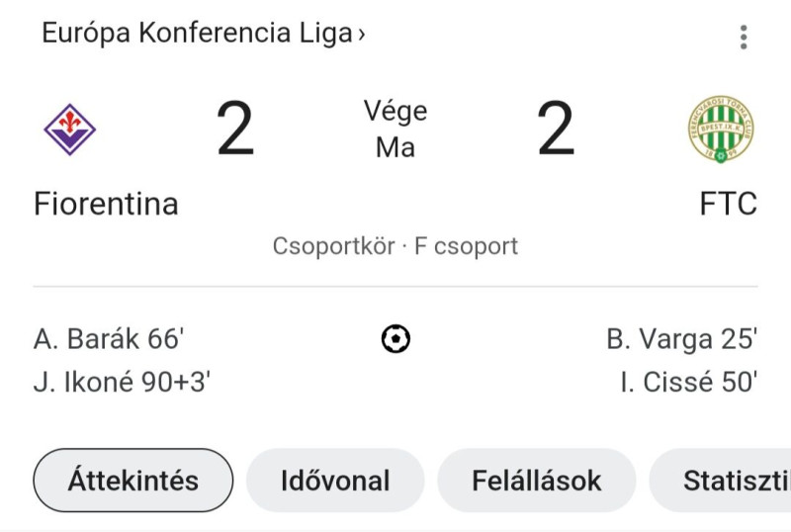Tap the Fiorentina club crest
Screen dimensions: 791x532
[69, 130]
